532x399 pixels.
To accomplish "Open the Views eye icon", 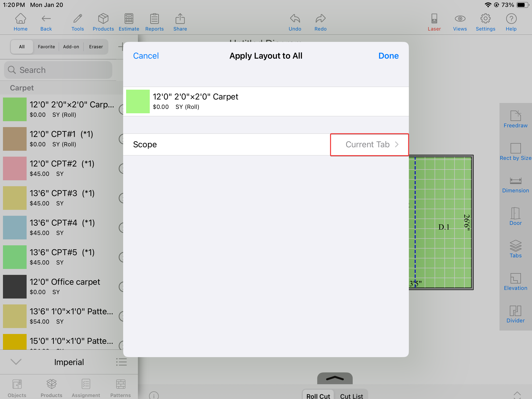I will point(460,22).
